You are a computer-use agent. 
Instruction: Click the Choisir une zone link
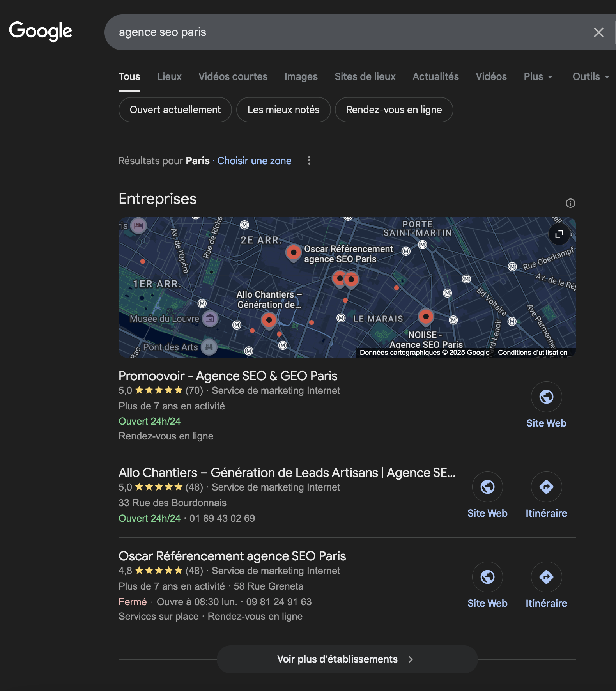point(254,161)
